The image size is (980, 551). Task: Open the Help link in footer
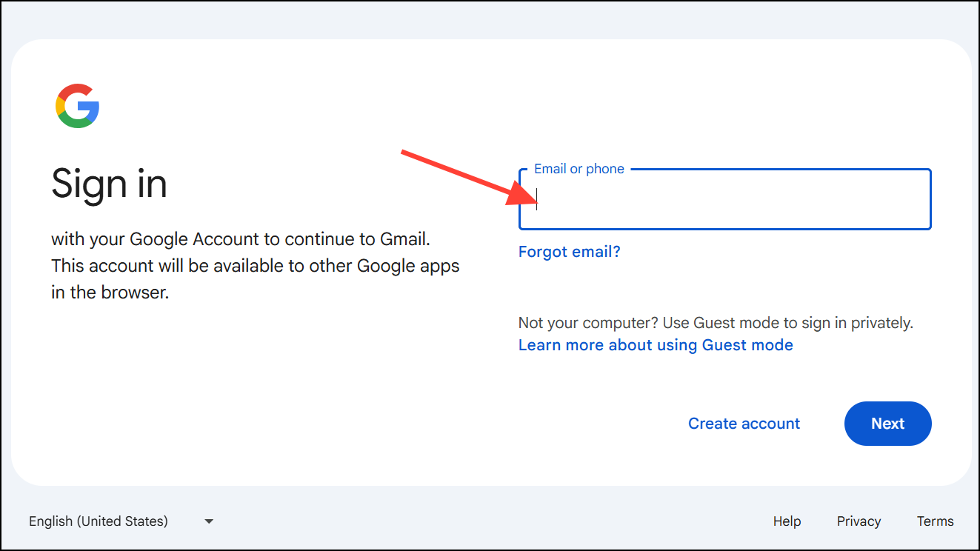[x=787, y=521]
